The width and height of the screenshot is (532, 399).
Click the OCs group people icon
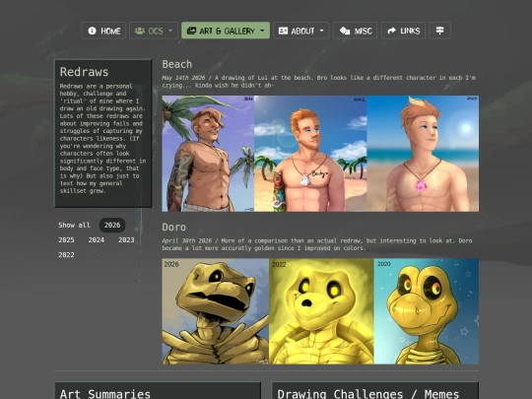coord(140,31)
